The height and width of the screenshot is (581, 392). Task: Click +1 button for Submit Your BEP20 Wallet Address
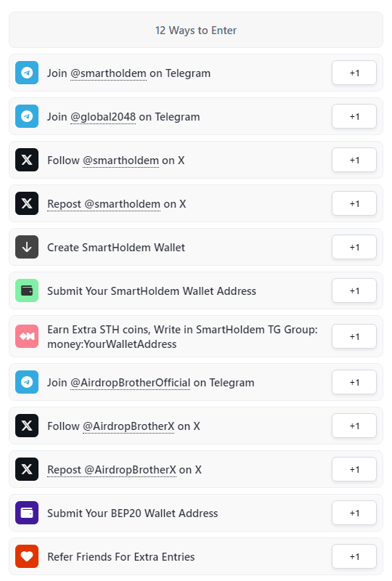(354, 513)
